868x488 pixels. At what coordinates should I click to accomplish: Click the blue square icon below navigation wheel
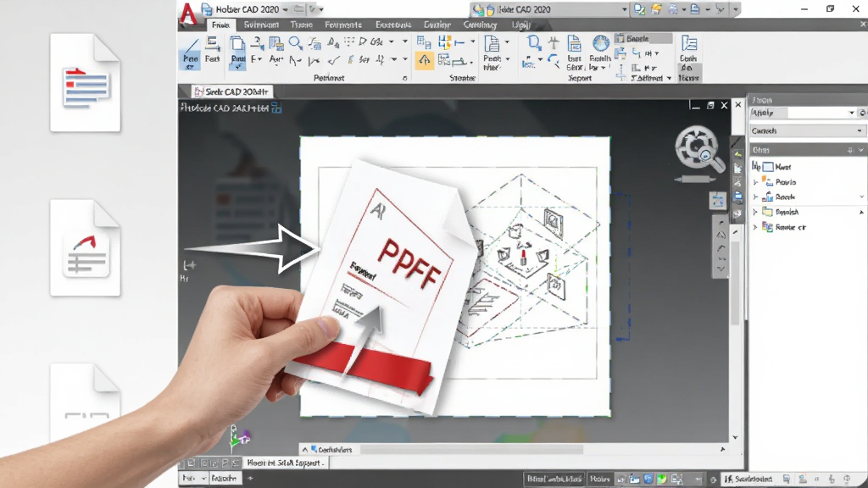[717, 200]
